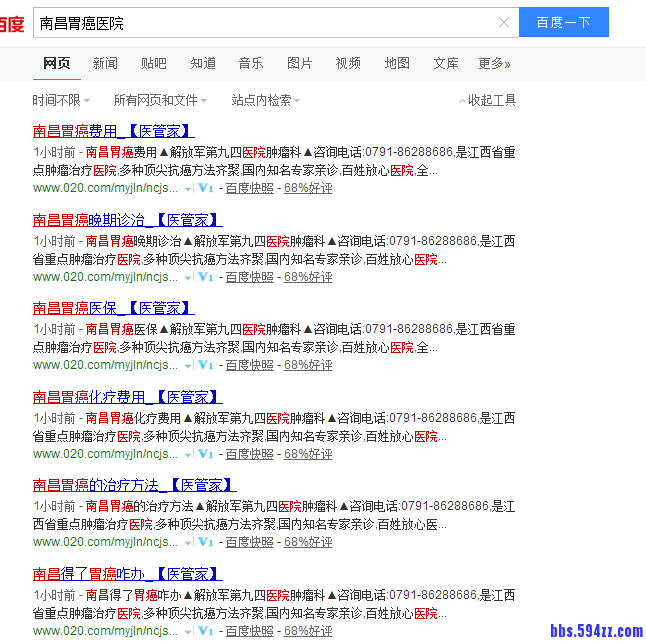Click V1 credibility badge under 南昌胃癌费用 result
This screenshot has height=641, width=646.
point(206,188)
